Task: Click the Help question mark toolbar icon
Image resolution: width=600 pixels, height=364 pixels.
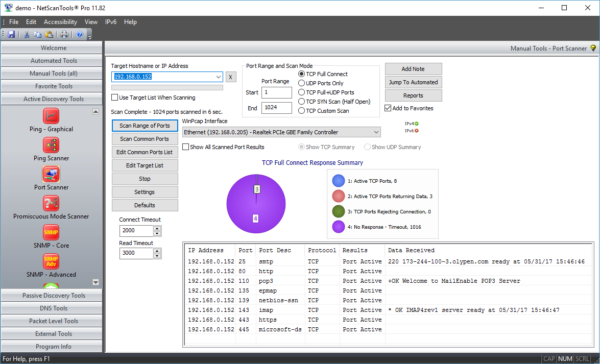Action: click(x=80, y=35)
